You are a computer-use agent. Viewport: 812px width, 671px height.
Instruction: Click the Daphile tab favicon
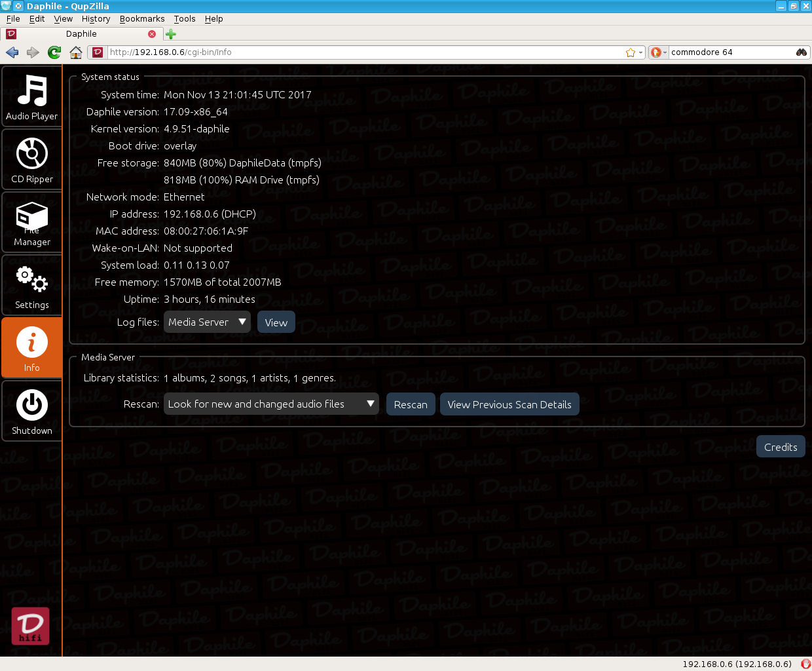(x=11, y=34)
